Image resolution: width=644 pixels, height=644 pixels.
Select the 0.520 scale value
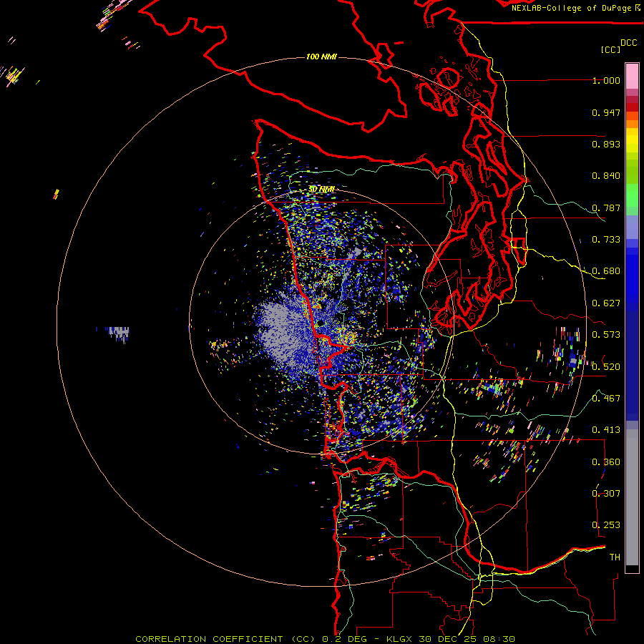pos(606,367)
